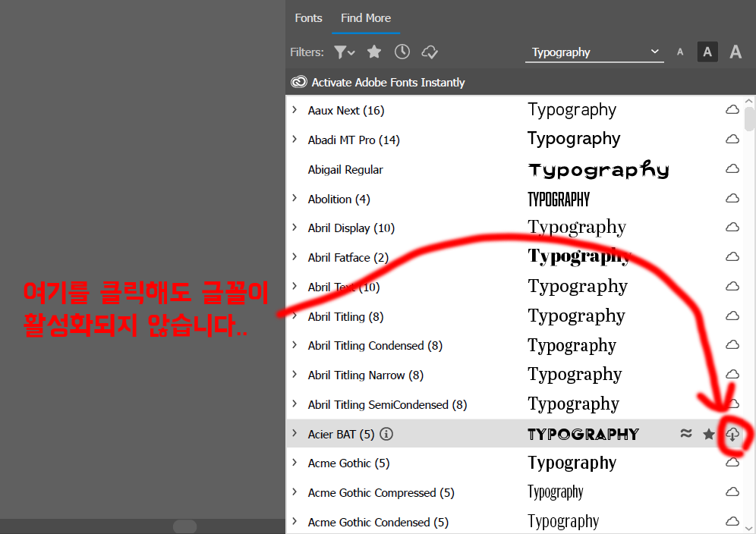756x534 pixels.
Task: Click Activate Adobe Fonts Instantly text
Action: point(388,83)
